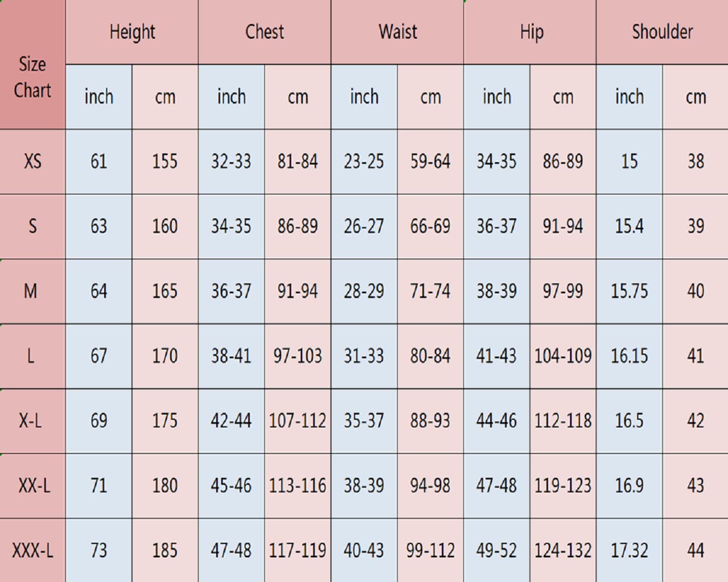Select the height 71 inch cell
728x582 pixels.
pos(99,486)
